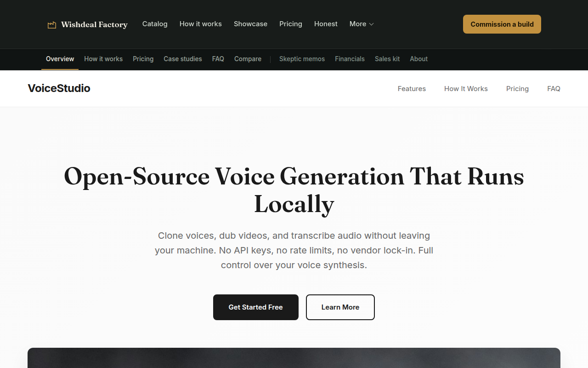Image resolution: width=588 pixels, height=368 pixels.
Task: Click the Wishdeal Factory logo icon
Action: [52, 25]
